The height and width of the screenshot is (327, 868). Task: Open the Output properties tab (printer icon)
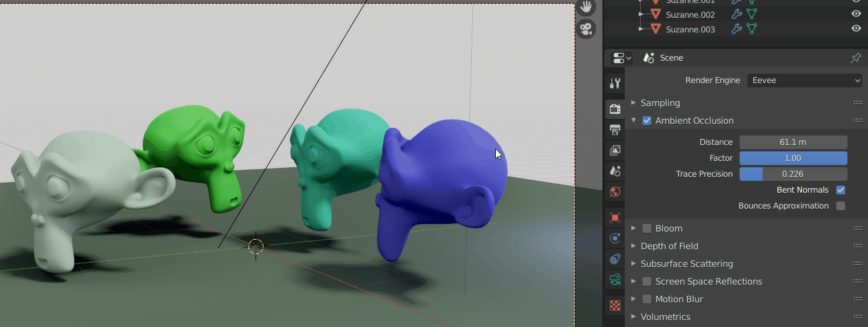tap(615, 130)
